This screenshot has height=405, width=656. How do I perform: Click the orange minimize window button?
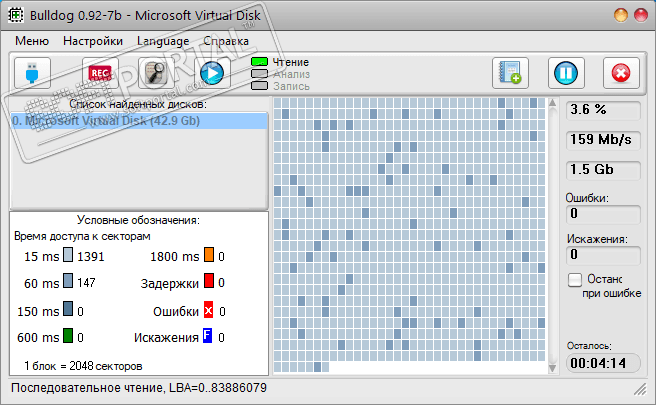[x=620, y=15]
